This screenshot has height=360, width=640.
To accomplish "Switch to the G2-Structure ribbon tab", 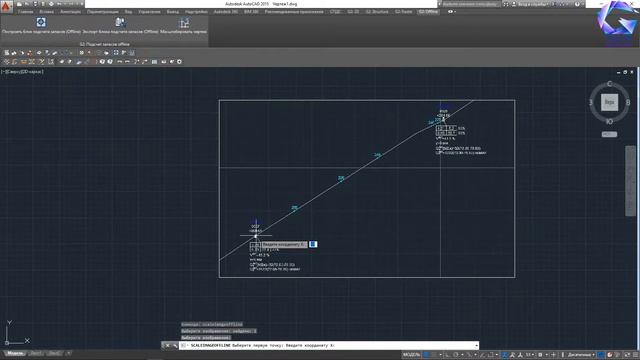I will coord(377,12).
